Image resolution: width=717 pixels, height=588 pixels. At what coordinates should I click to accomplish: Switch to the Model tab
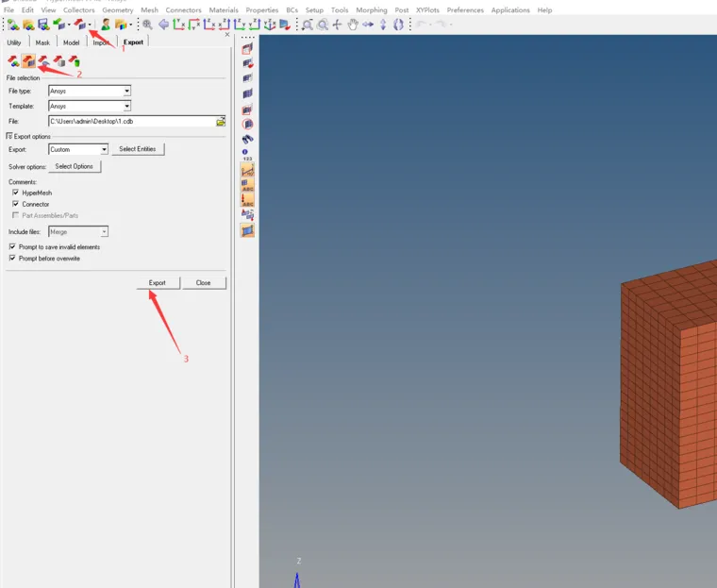71,42
